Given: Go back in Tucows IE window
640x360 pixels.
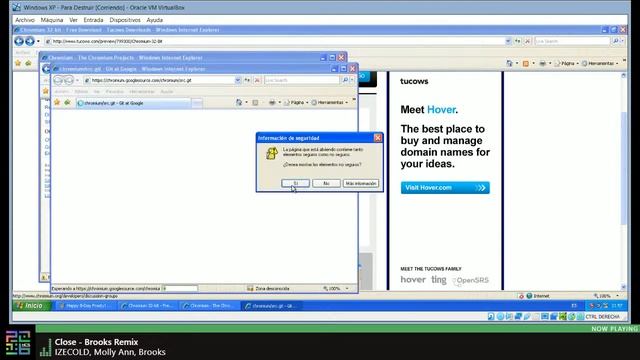Looking at the screenshot, I should point(19,41).
